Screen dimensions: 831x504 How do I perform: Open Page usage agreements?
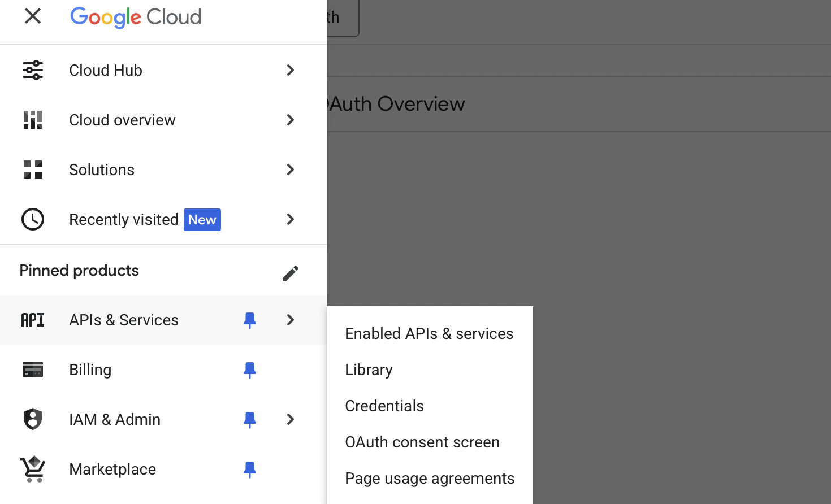(430, 478)
